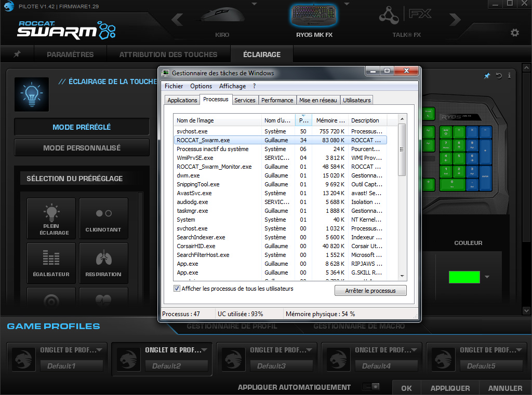Select the SnippingTool.exe process row
Image resolution: width=532 pixels, height=395 pixels.
coord(280,184)
